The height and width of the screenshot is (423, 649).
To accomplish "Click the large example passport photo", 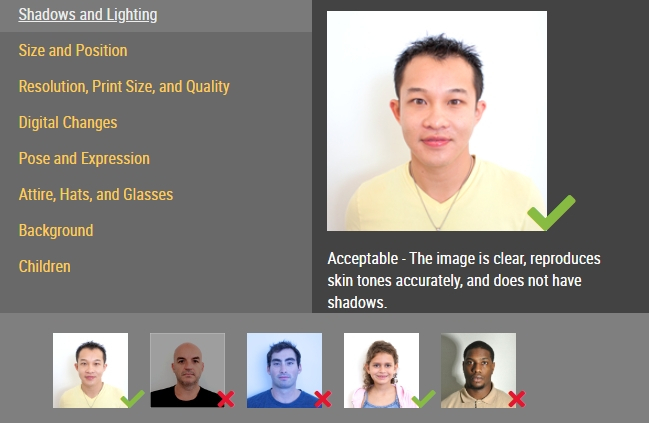I will click(x=437, y=121).
